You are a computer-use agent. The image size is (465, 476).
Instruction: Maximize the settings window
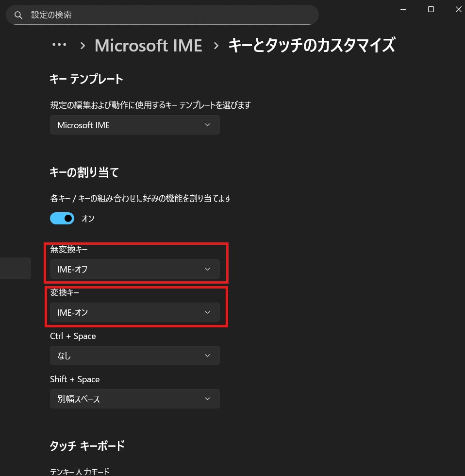click(431, 9)
